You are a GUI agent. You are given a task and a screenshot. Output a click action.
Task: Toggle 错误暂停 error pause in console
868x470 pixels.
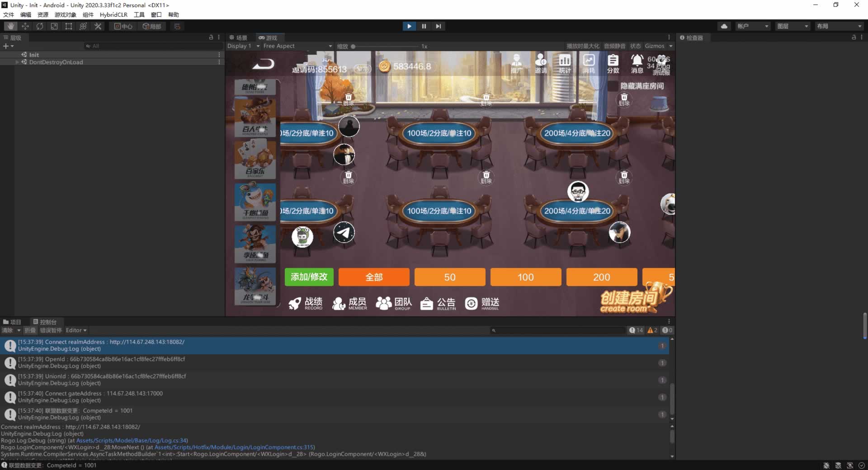pos(51,330)
